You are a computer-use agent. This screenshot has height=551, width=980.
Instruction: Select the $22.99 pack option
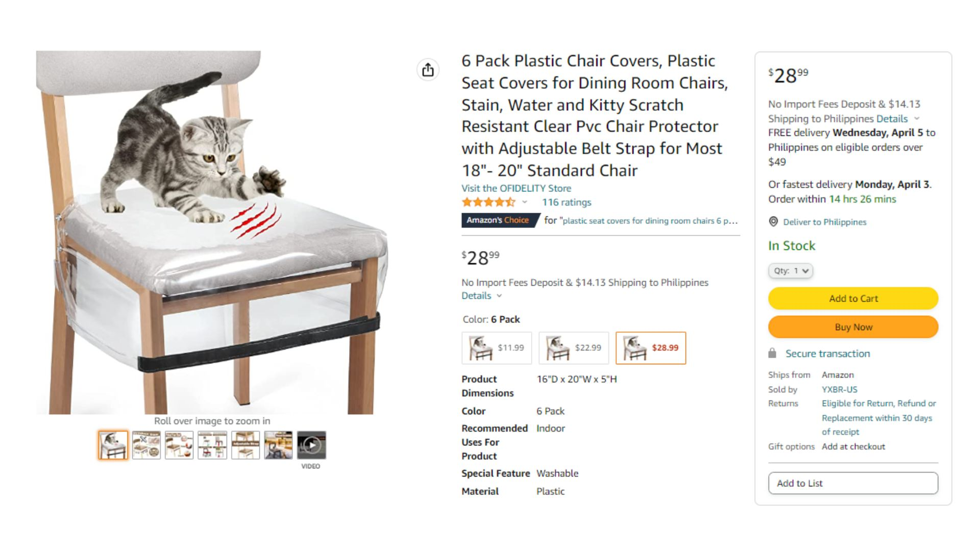[x=574, y=348]
